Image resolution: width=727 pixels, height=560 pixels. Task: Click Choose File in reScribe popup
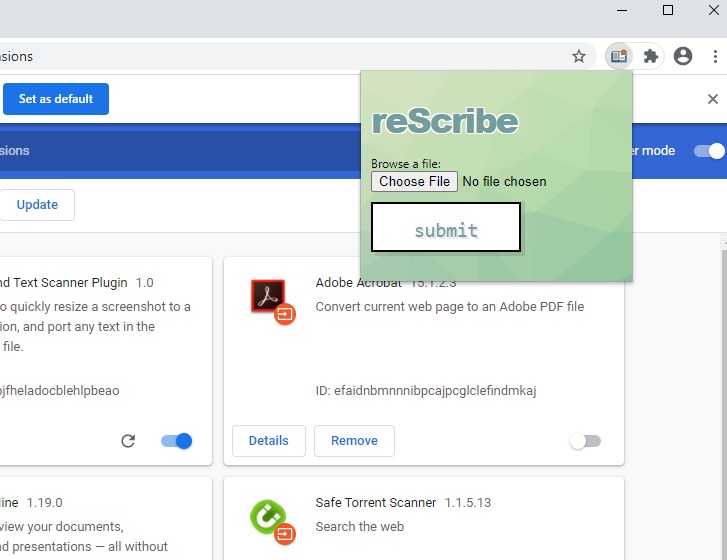pos(414,181)
